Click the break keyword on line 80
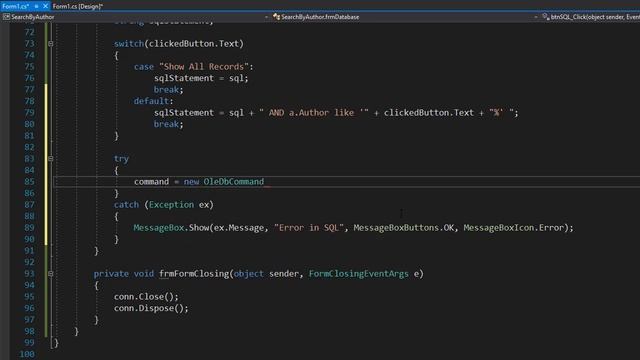The height and width of the screenshot is (360, 640). click(x=167, y=124)
